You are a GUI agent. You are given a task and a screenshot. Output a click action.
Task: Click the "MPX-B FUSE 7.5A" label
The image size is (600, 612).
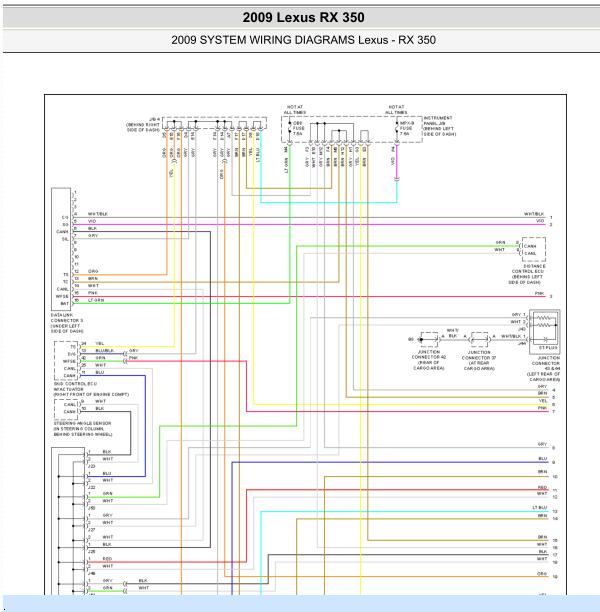coord(407,128)
